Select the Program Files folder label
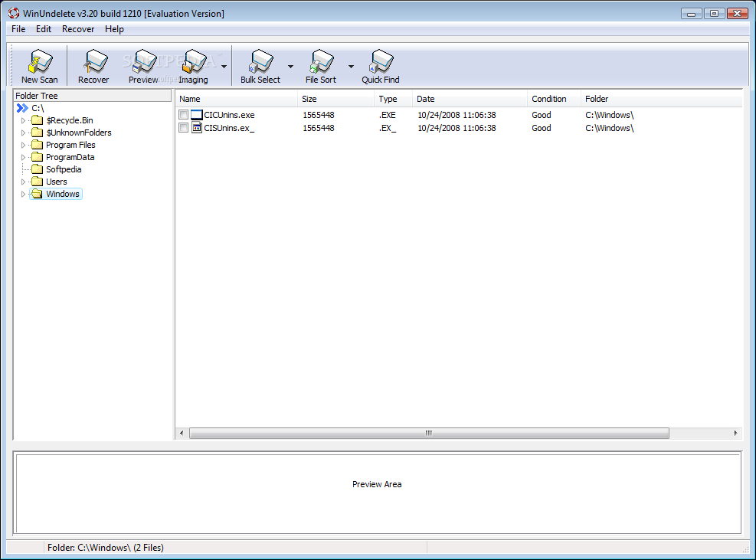Viewport: 756px width, 560px height. [x=70, y=145]
